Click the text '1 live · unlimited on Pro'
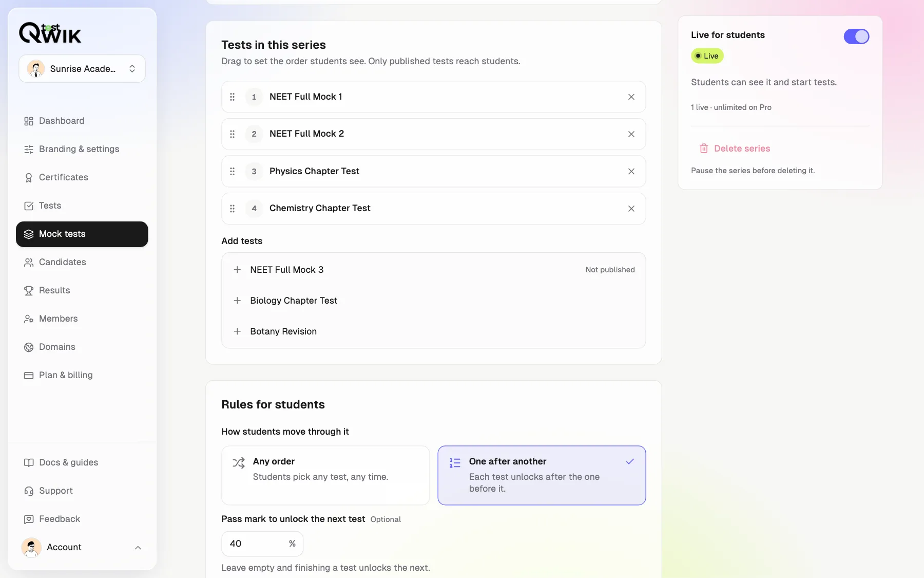This screenshot has height=578, width=924. click(731, 107)
